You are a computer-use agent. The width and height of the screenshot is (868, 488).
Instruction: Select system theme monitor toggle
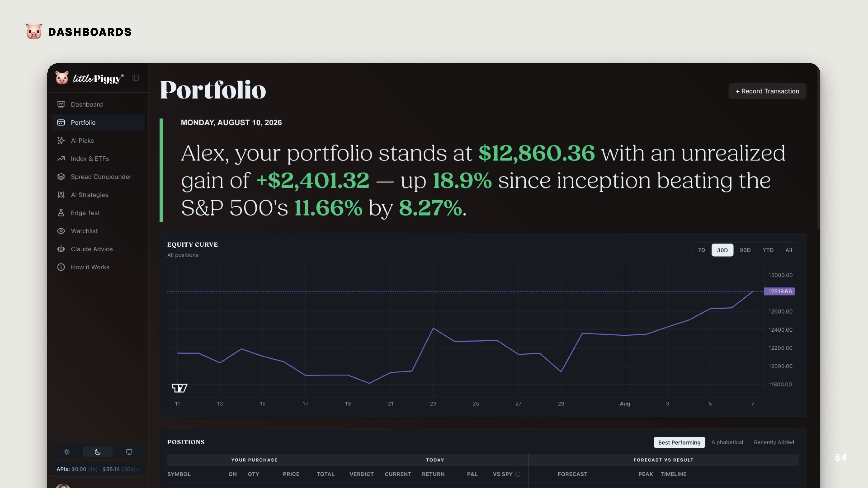(129, 452)
